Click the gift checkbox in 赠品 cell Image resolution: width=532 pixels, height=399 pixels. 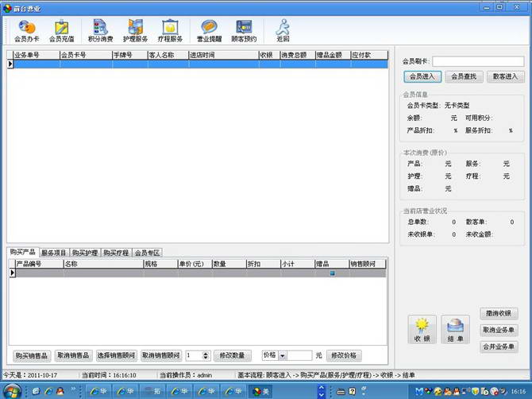coord(333,273)
